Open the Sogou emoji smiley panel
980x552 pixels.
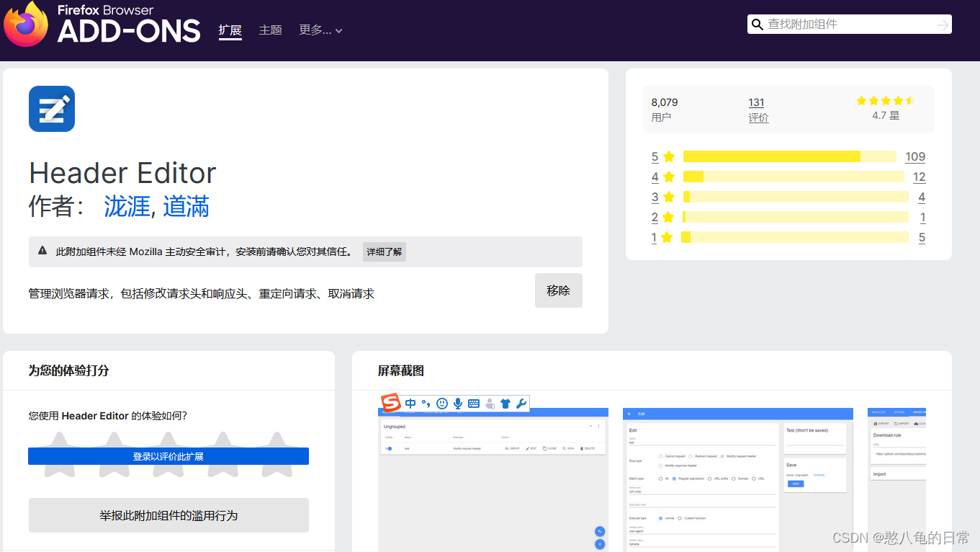[442, 404]
